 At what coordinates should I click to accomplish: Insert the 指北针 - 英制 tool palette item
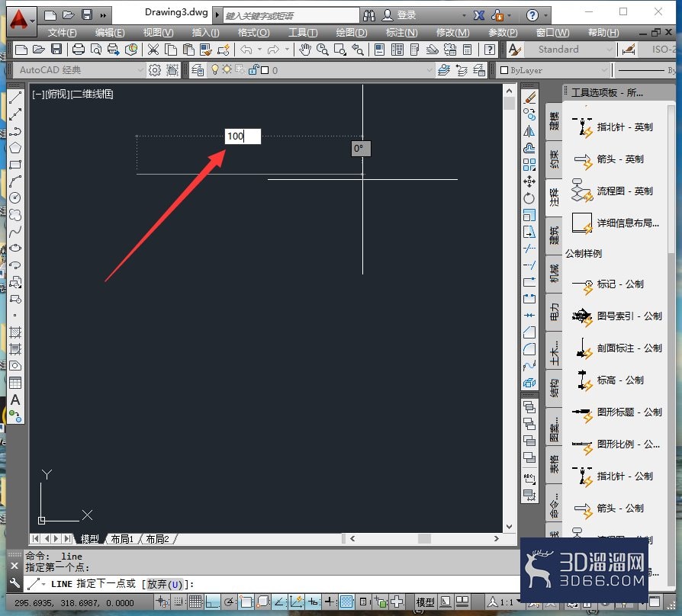point(614,127)
